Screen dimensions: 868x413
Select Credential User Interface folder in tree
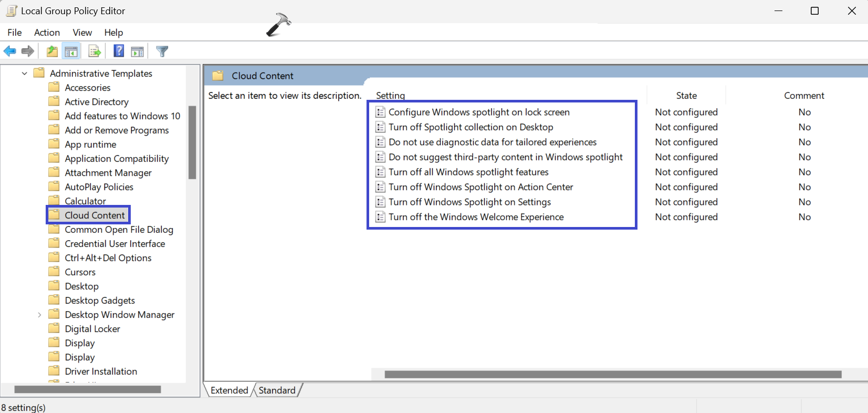114,244
